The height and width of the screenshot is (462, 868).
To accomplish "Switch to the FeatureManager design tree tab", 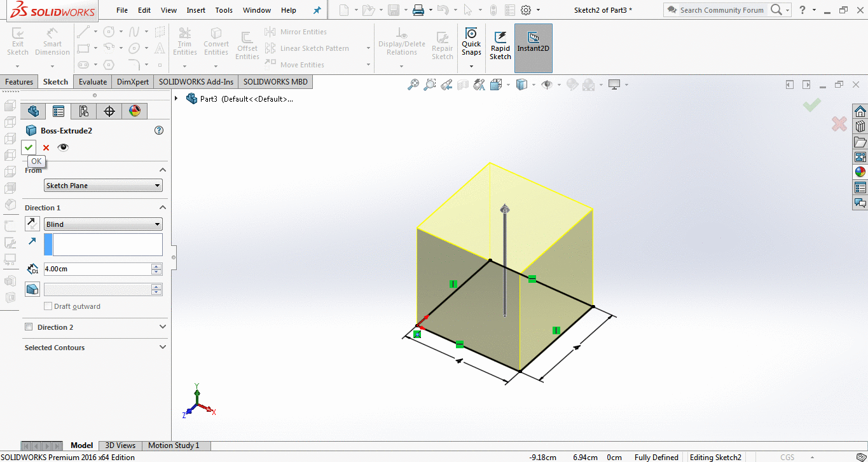I will coord(33,111).
